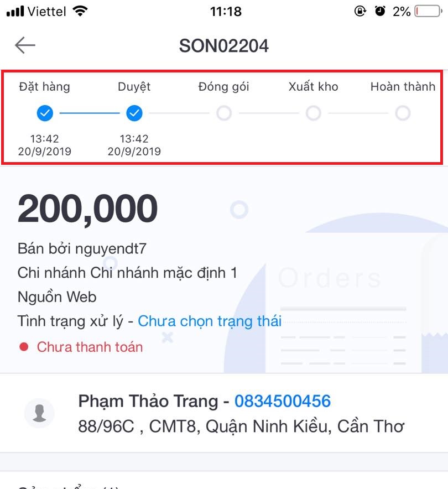Tap the Xuất kho step label
The height and width of the screenshot is (489, 448).
coord(313,86)
